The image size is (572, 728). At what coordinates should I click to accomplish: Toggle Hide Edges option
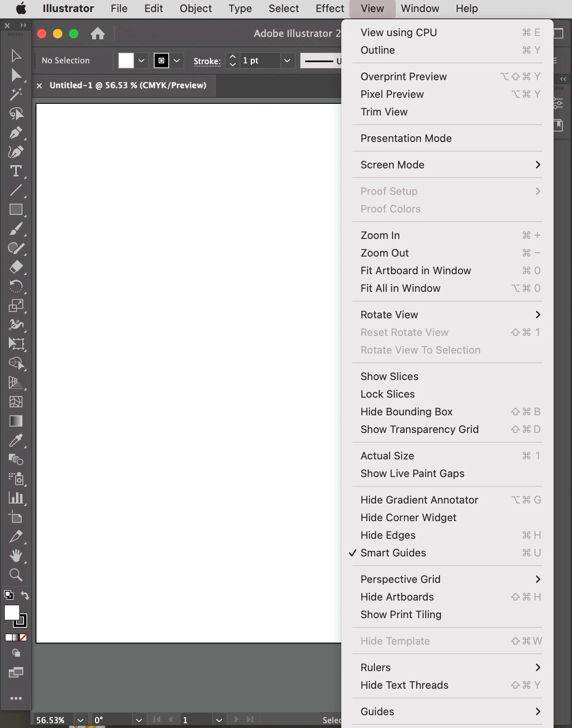pyautogui.click(x=447, y=535)
